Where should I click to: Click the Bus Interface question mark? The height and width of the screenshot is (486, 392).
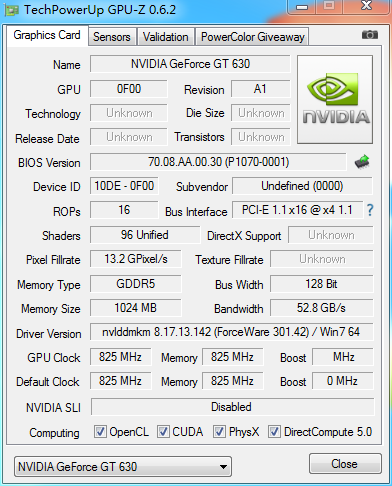370,210
